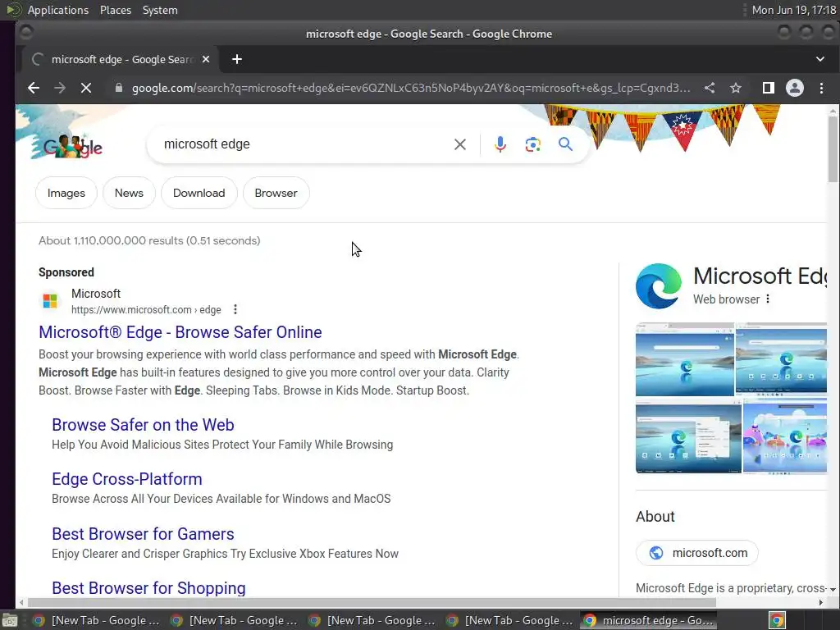Viewport: 840px width, 630px height.
Task: Click the Chrome icon in the bottom-right tray
Action: (x=777, y=620)
